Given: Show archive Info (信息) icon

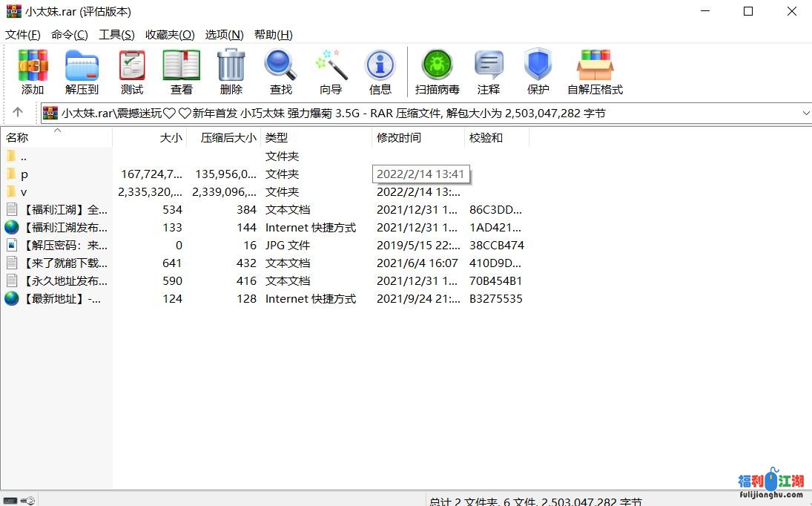Looking at the screenshot, I should [x=380, y=72].
